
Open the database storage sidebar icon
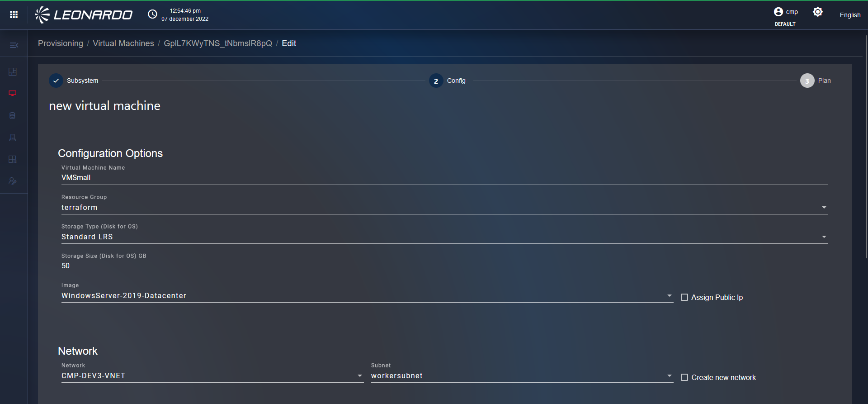[x=13, y=116]
